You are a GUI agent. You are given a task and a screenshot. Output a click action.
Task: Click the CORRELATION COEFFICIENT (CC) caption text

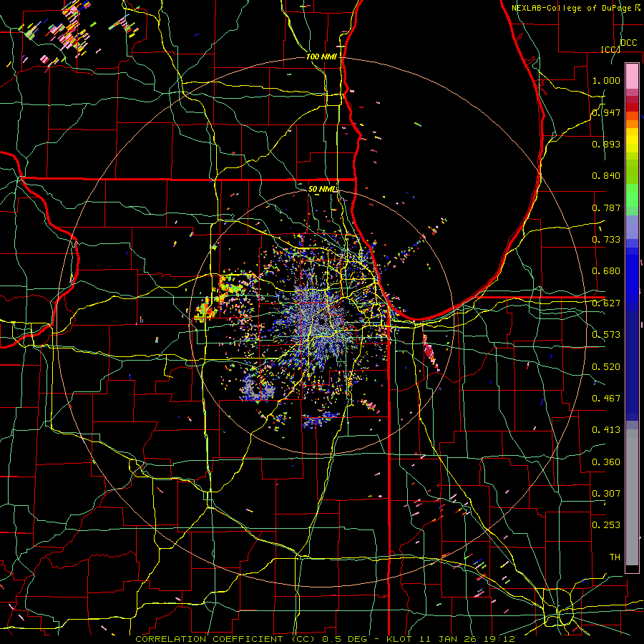(225, 639)
